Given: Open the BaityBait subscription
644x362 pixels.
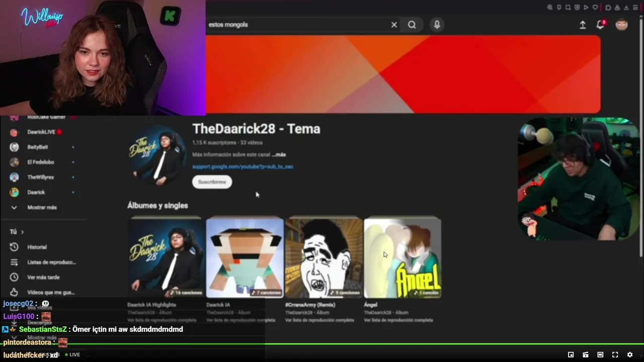Looking at the screenshot, I should click(43, 147).
